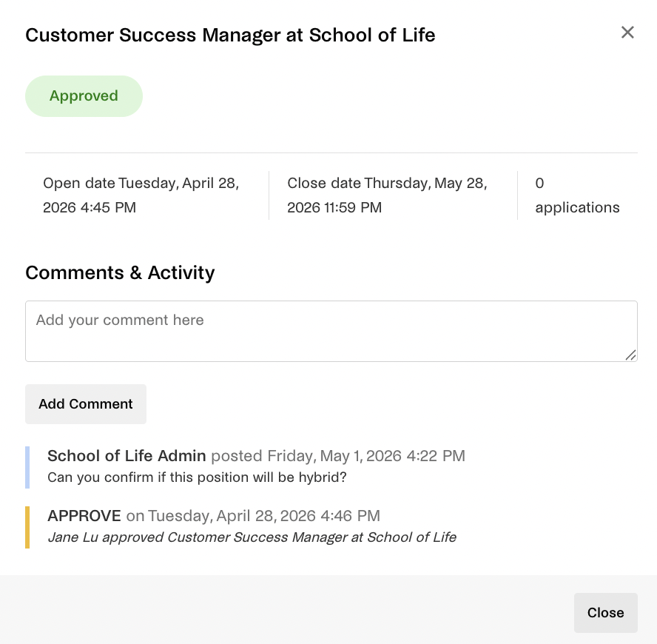
Task: Click the 0 applications count
Action: 577,195
